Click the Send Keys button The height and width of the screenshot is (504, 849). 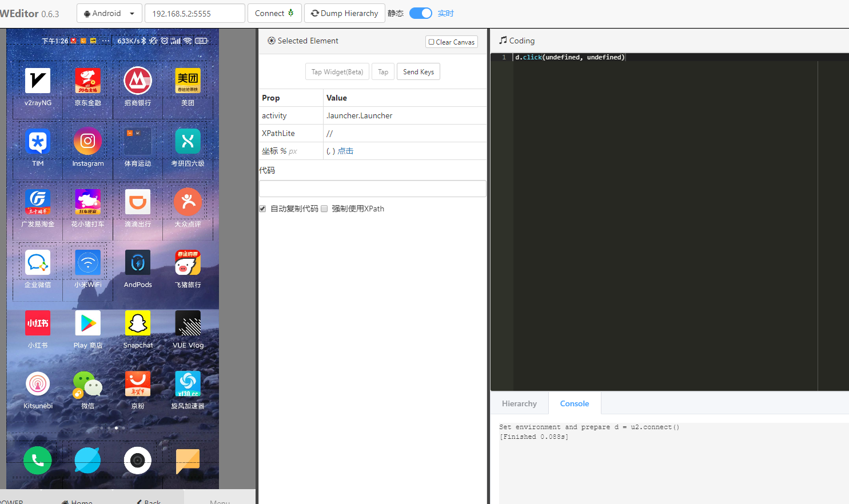[418, 72]
